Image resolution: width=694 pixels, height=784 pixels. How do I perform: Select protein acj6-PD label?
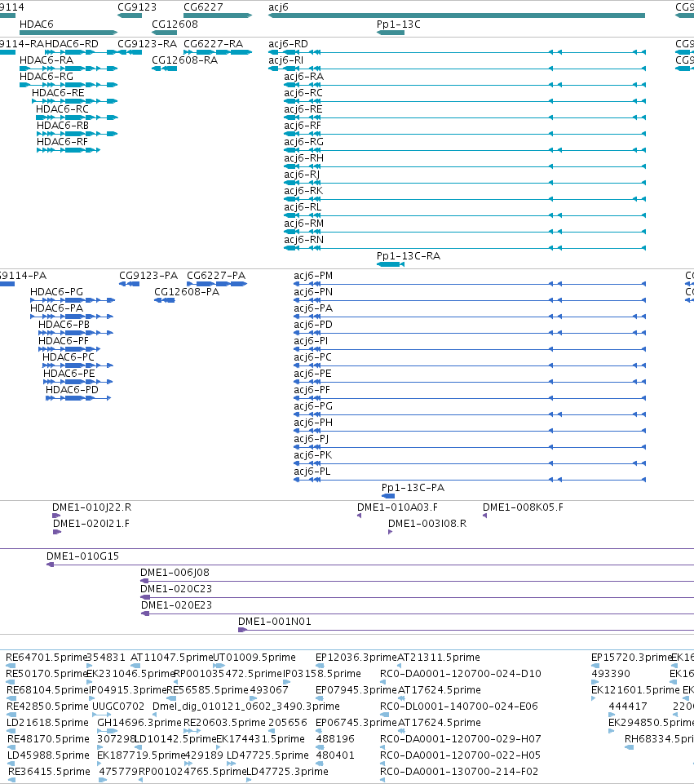point(313,325)
